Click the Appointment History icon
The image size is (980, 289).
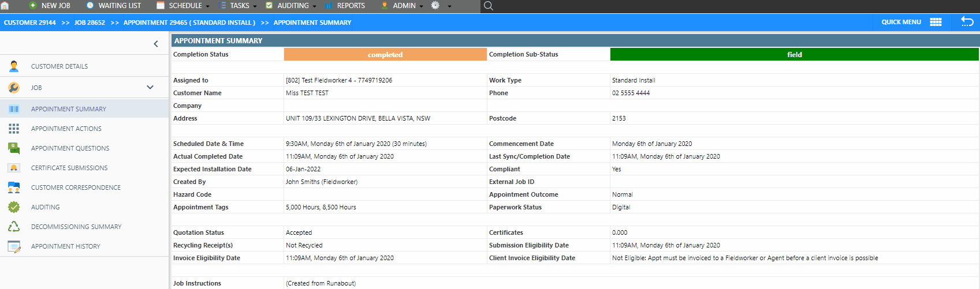coord(14,246)
